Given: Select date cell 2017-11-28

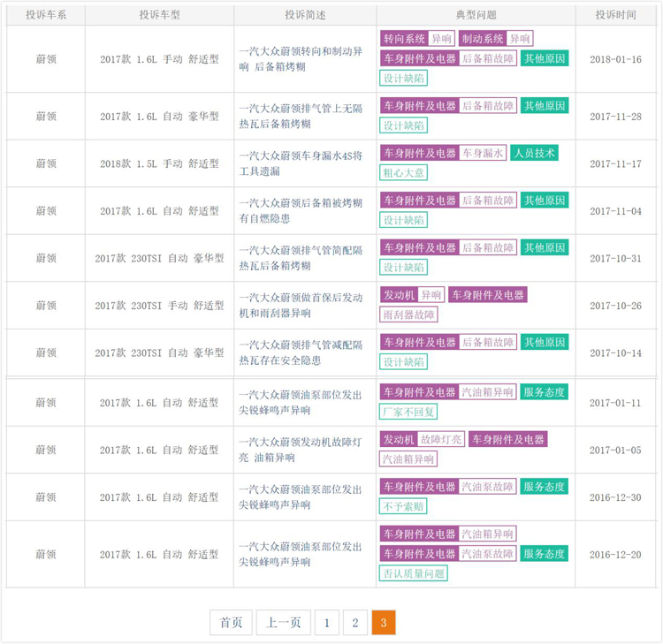Looking at the screenshot, I should pos(615,117).
